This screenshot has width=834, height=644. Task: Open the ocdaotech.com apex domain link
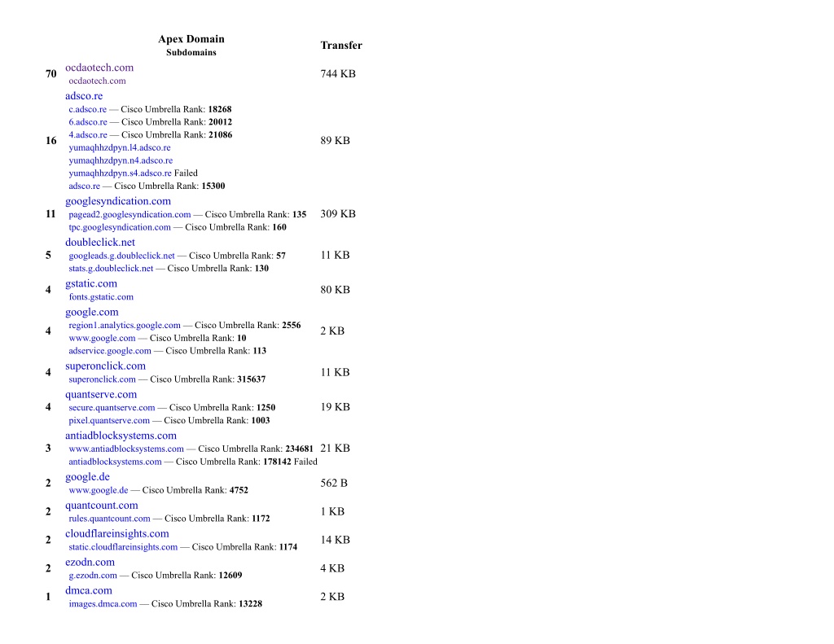coord(99,68)
